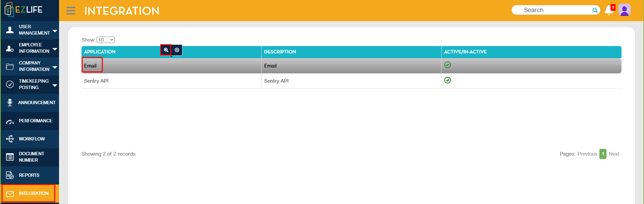The width and height of the screenshot is (644, 204).
Task: Open Reports menu item
Action: coord(30,175)
